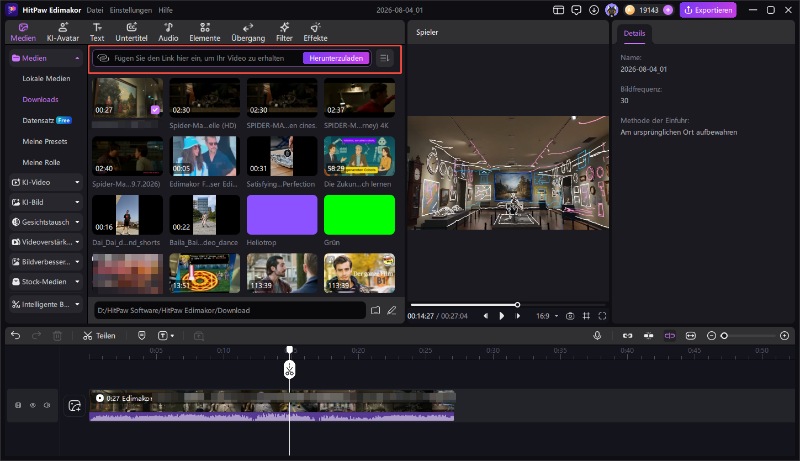This screenshot has width=800, height=461.
Task: Open the Einstellungen menu
Action: [x=131, y=10]
